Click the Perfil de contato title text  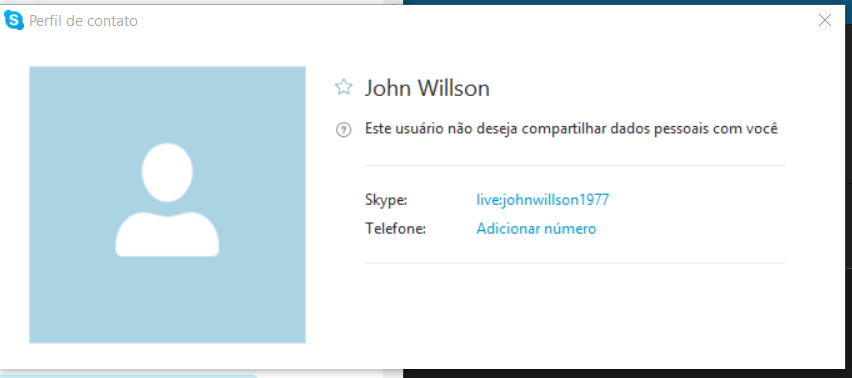[x=83, y=21]
